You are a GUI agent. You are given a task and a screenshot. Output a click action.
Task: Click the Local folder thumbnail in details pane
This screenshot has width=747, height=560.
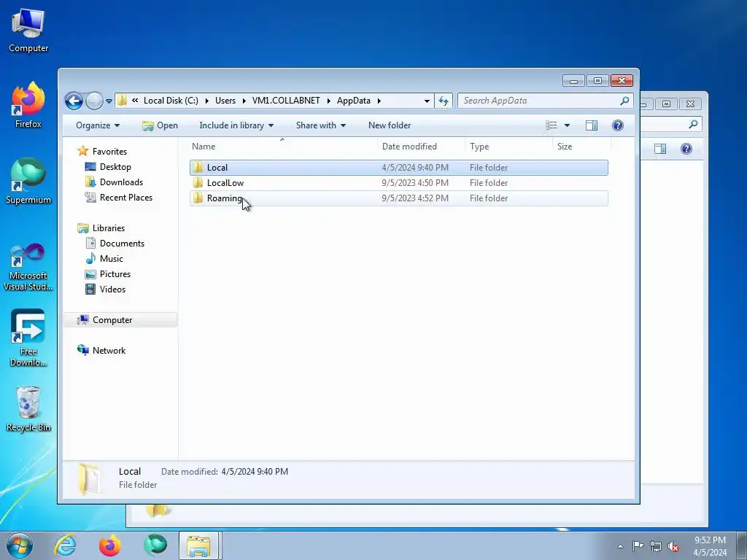[89, 478]
